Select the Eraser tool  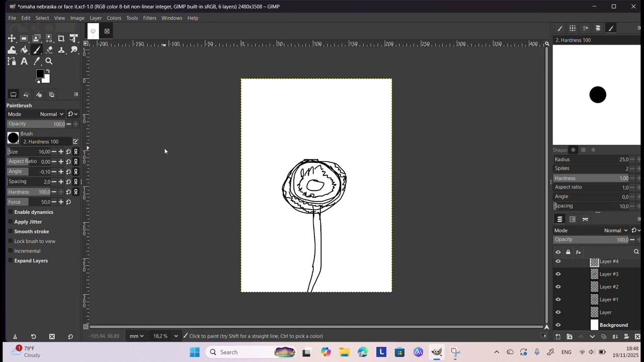click(49, 50)
